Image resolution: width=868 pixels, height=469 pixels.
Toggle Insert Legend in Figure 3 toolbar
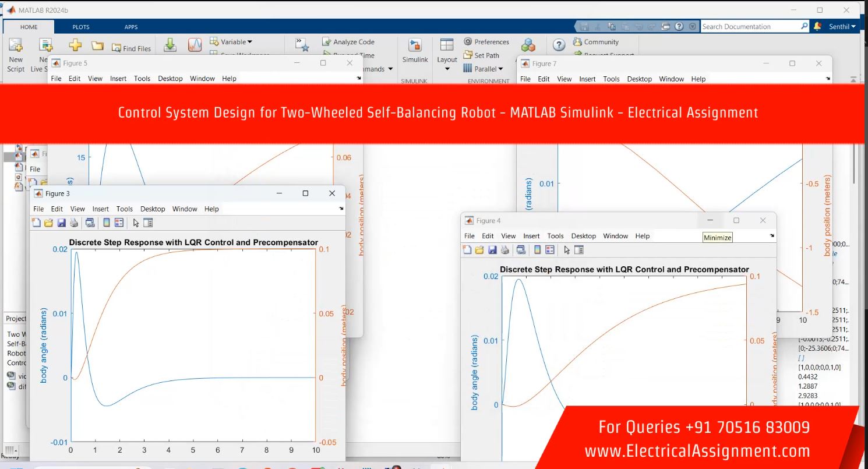tap(119, 223)
